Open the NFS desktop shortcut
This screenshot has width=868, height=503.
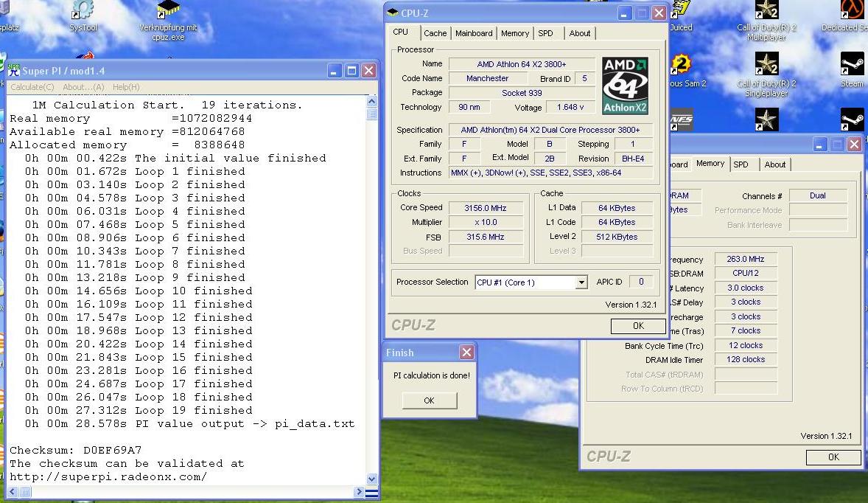(x=682, y=119)
